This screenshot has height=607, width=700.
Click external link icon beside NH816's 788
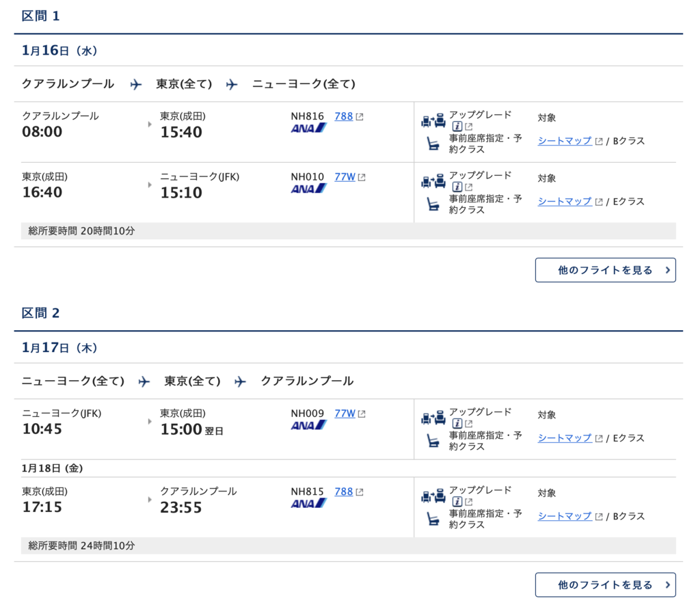[360, 117]
